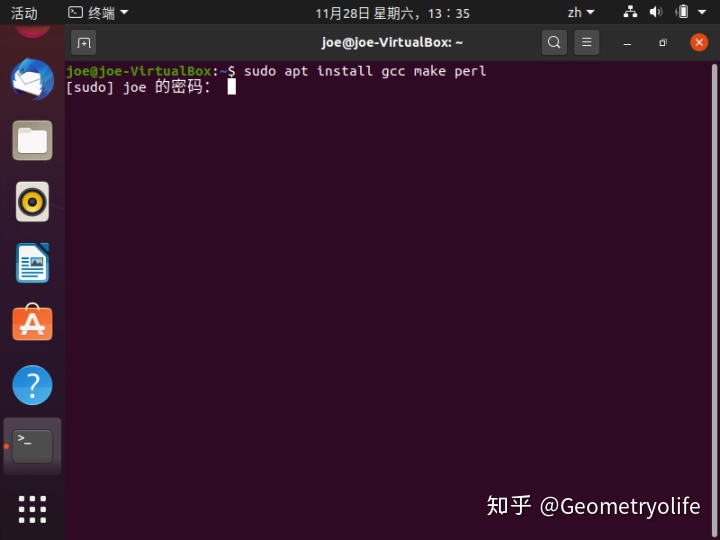This screenshot has height=540, width=720.
Task: Open the Files manager from dock
Action: pyautogui.click(x=32, y=141)
